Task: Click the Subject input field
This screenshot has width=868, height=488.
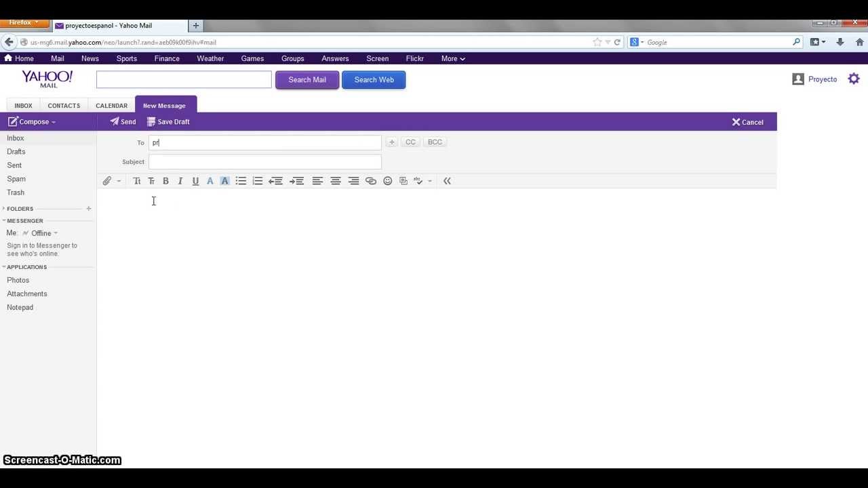Action: pyautogui.click(x=265, y=162)
